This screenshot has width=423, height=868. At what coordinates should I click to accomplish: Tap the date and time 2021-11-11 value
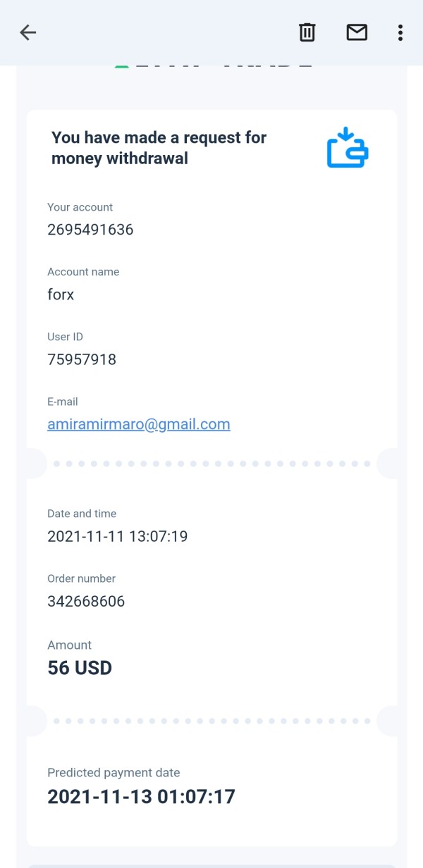(117, 537)
